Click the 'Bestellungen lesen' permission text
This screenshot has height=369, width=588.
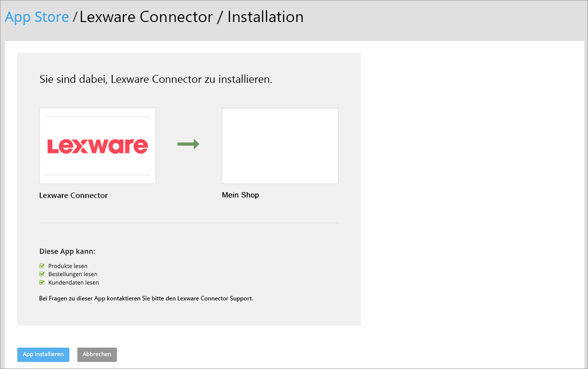coord(73,274)
